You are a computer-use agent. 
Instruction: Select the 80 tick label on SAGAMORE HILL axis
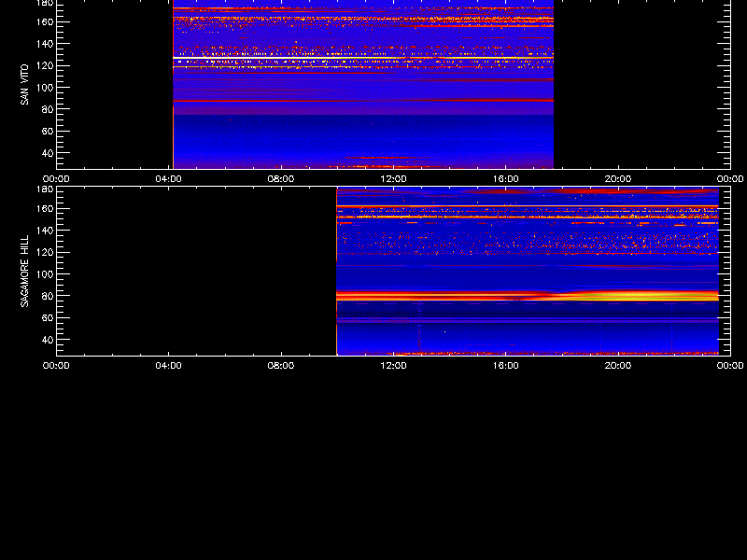click(x=49, y=296)
